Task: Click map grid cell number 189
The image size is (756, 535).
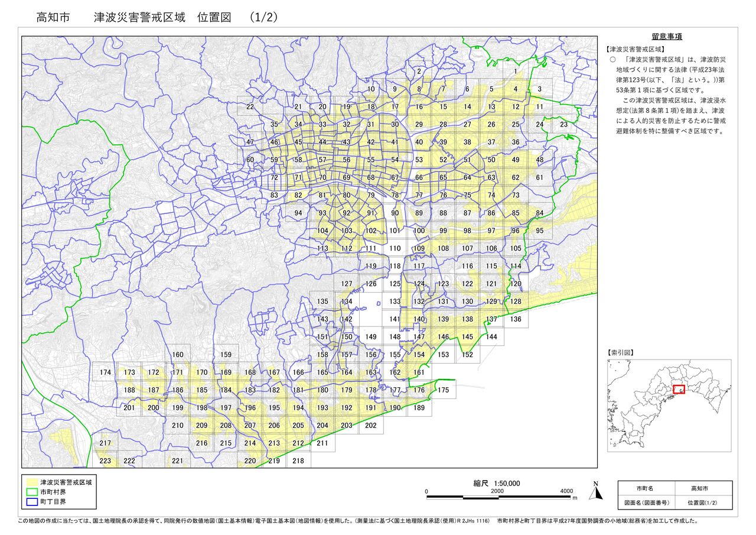Action: click(x=419, y=408)
